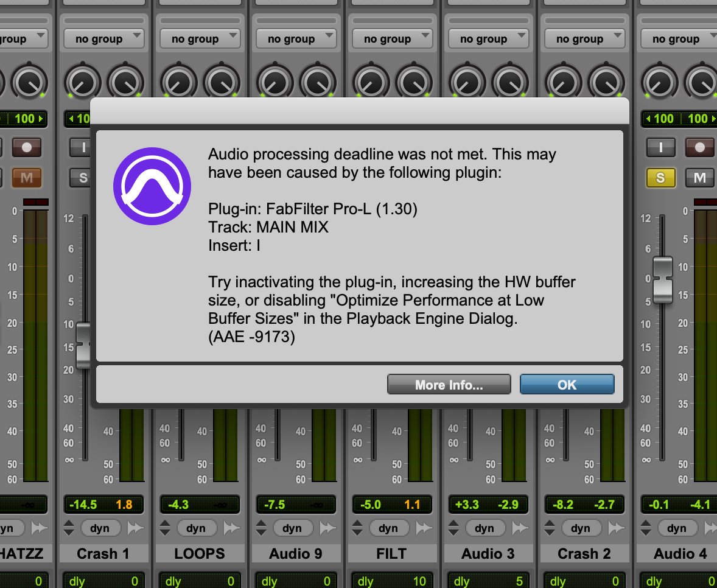
Task: Click the up-down arrows icon on LOOPS strip
Action: point(164,528)
